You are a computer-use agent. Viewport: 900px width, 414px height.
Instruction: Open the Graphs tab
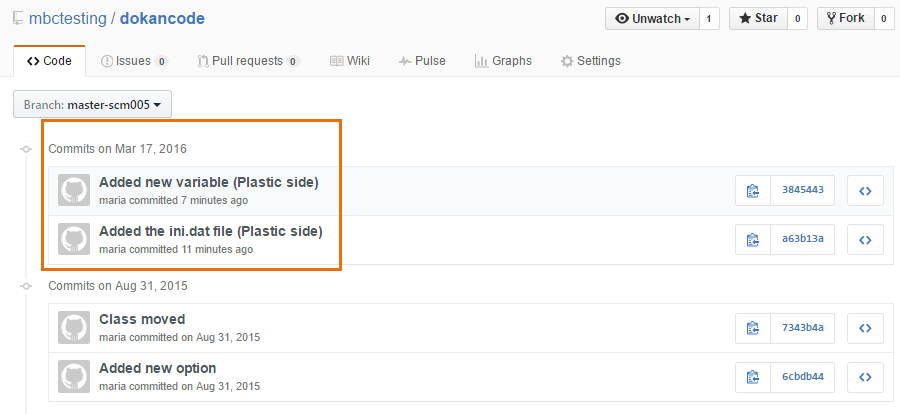tap(503, 61)
